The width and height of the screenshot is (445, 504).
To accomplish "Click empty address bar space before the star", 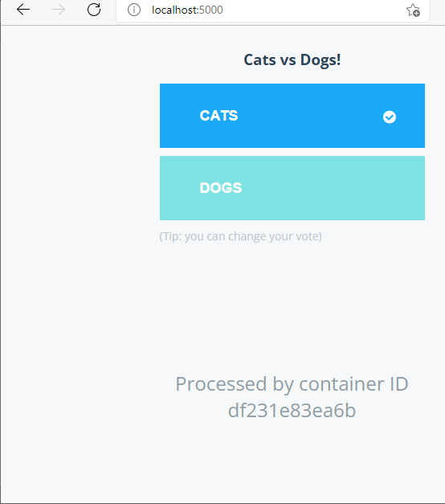I will [x=313, y=10].
